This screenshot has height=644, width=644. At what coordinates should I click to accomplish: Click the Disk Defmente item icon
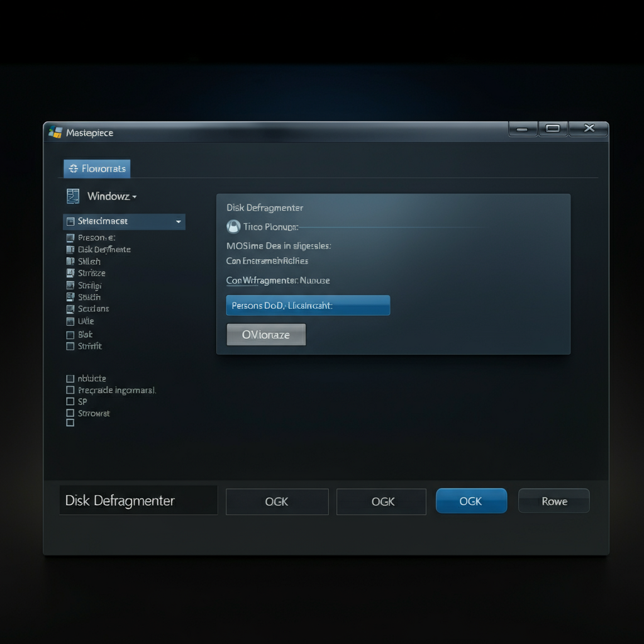[70, 249]
